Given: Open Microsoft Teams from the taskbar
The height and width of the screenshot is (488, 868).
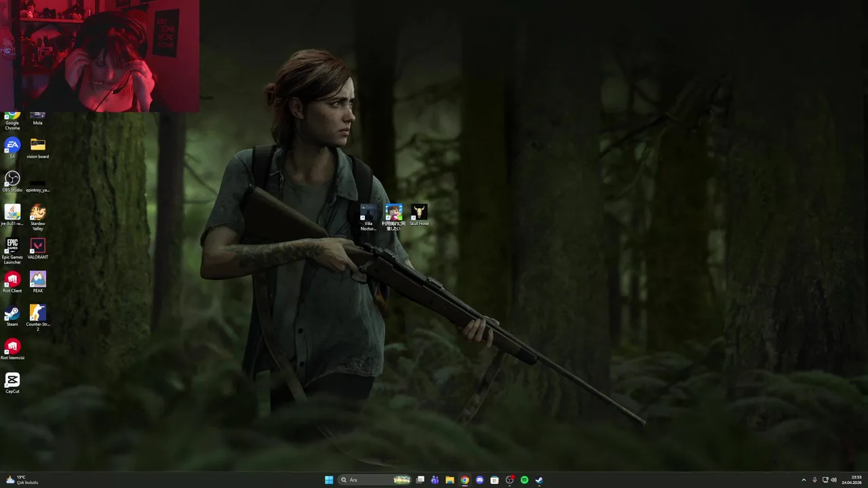Looking at the screenshot, I should (435, 480).
